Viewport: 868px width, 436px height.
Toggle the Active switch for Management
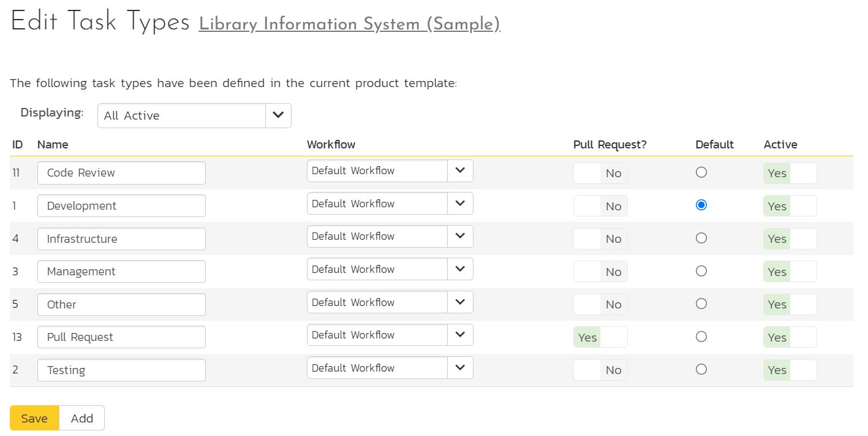coord(790,272)
